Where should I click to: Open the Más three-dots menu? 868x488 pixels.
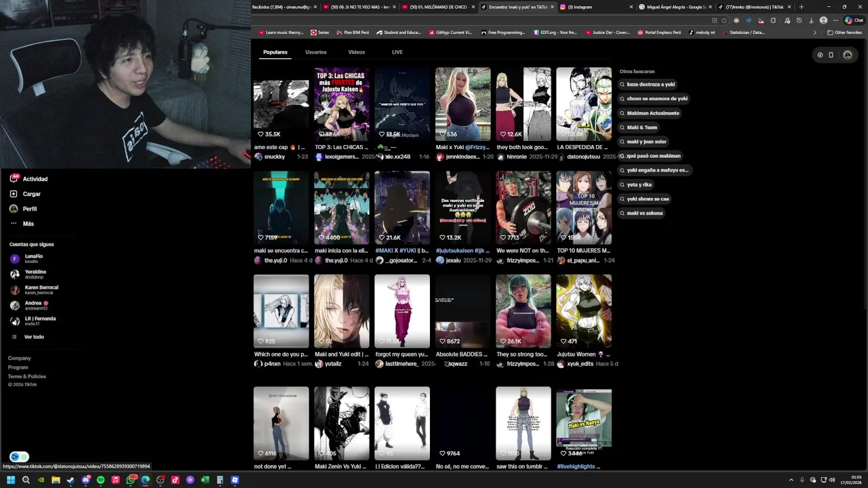[14, 224]
